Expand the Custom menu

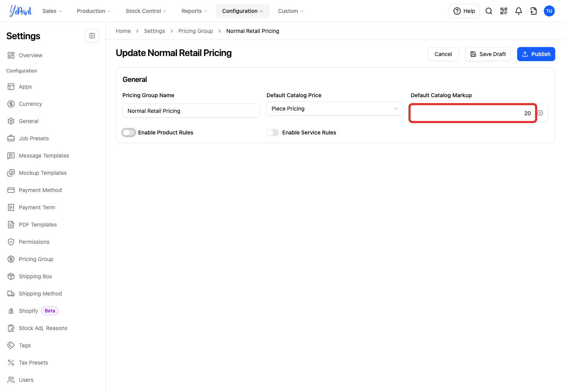291,11
